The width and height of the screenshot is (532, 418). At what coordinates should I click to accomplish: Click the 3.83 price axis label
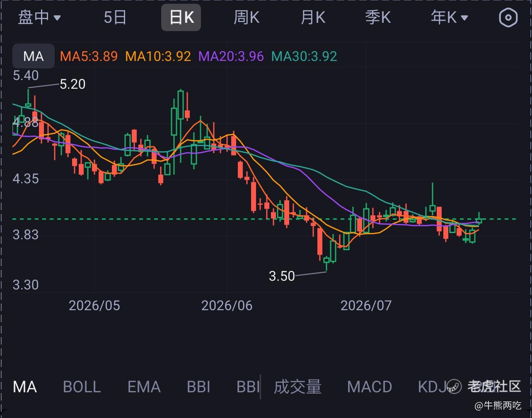[26, 235]
